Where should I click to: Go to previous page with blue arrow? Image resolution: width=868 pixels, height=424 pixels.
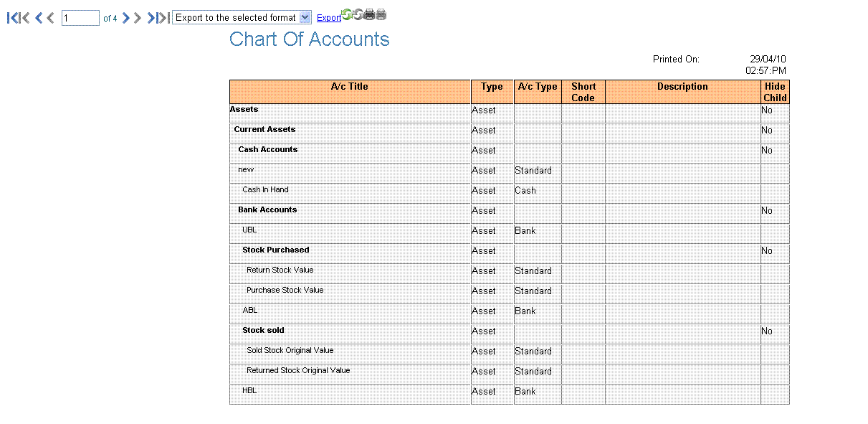[39, 18]
